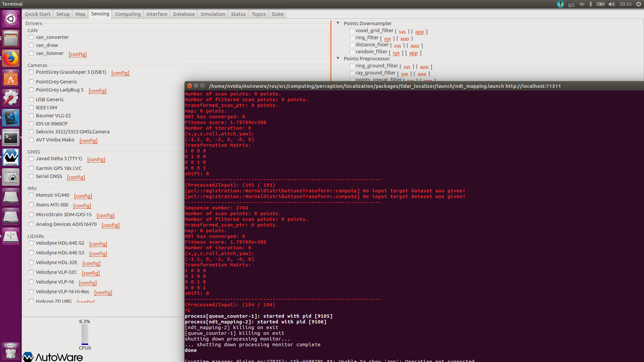Open Ubuntu Software Center from the dock
The height and width of the screenshot is (362, 644).
pos(11,78)
